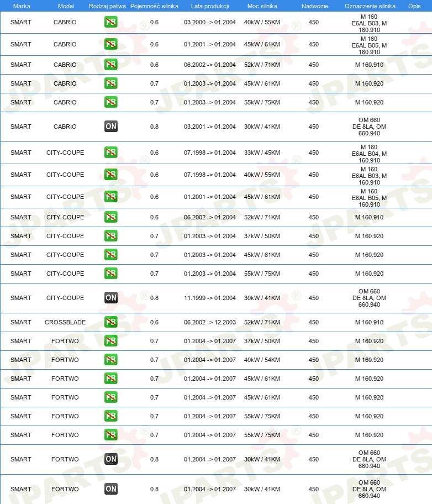432x504 pixels.
Task: Click 0.8 capacity in Cabrio row
Action: [154, 127]
